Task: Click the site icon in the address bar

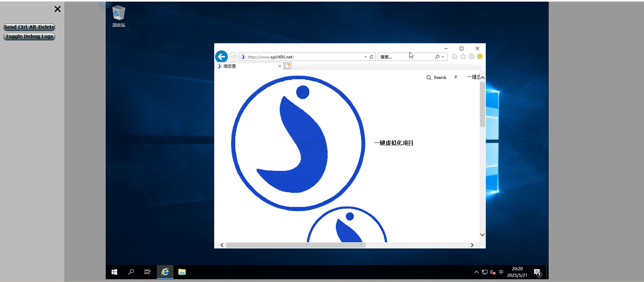Action: (243, 57)
